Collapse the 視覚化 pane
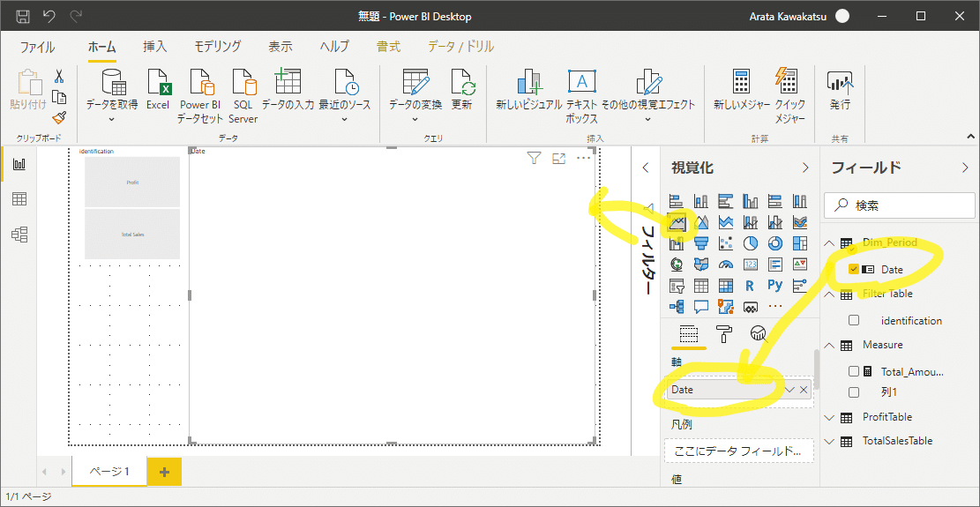Viewport: 980px width, 507px height. coord(805,168)
